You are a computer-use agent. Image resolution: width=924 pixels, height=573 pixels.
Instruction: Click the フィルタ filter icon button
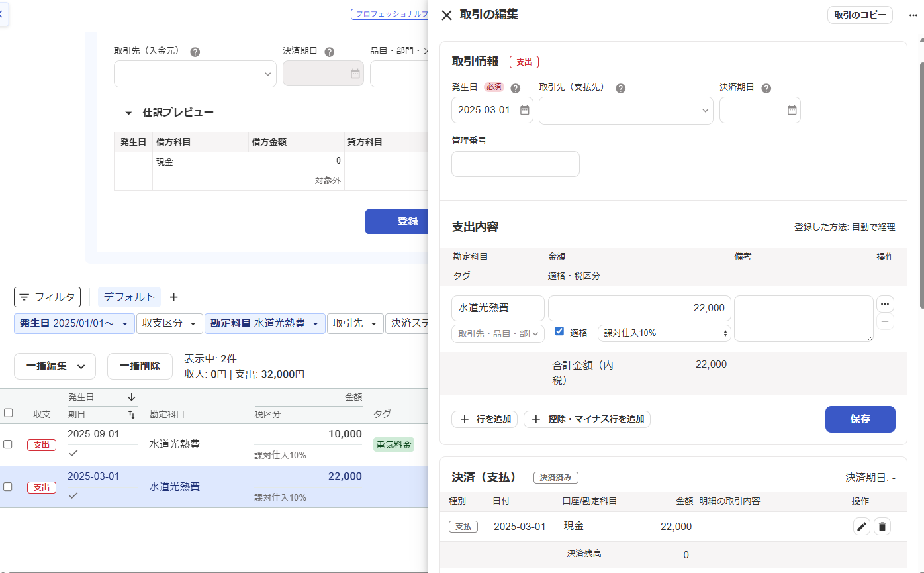point(48,297)
